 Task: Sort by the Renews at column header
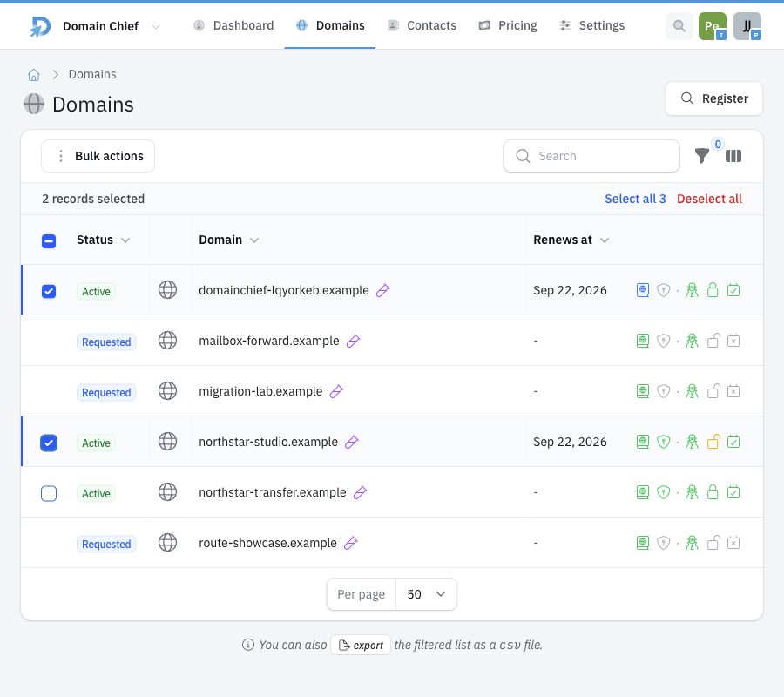571,240
